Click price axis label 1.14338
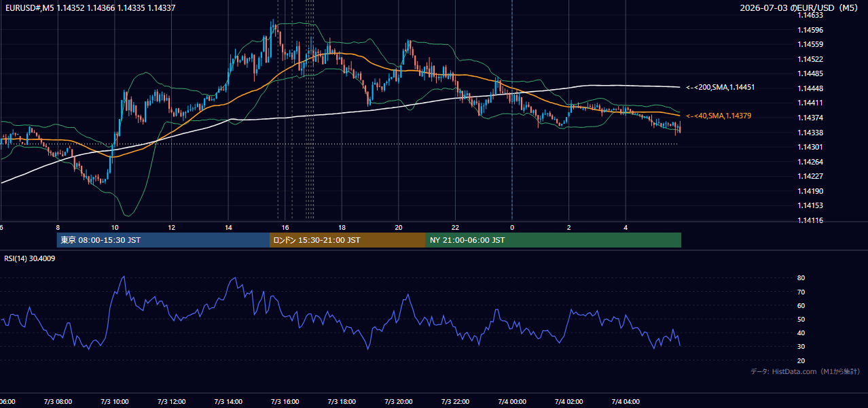 pyautogui.click(x=812, y=133)
